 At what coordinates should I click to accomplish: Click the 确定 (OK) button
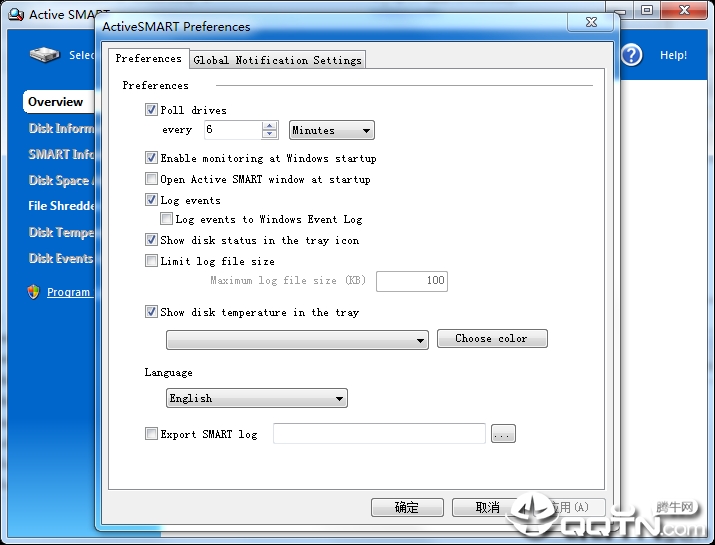pyautogui.click(x=407, y=507)
